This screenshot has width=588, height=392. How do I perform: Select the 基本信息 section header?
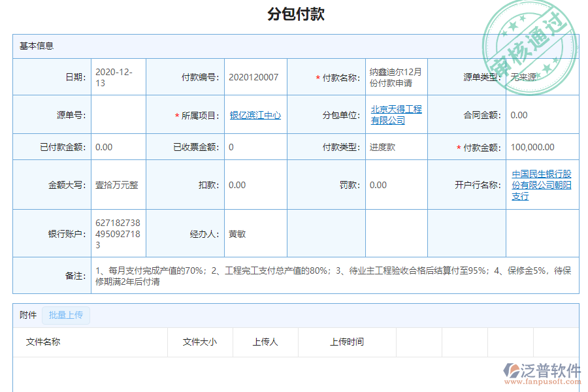[x=37, y=45]
